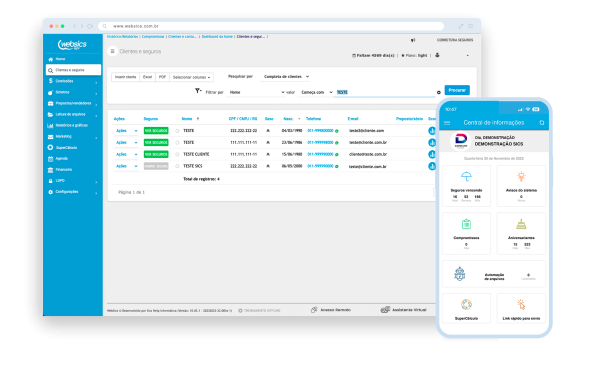Click the Websics logo

[72, 45]
